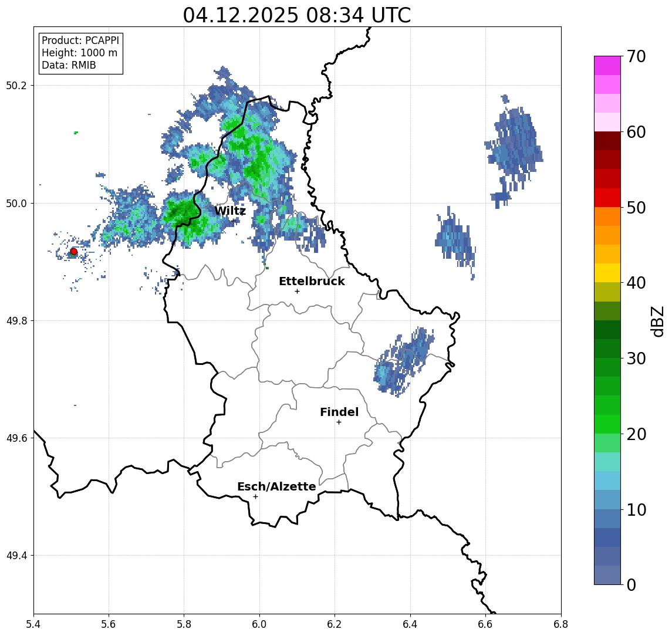
Task: Click the 10 tick on colorbar
Action: tap(636, 510)
